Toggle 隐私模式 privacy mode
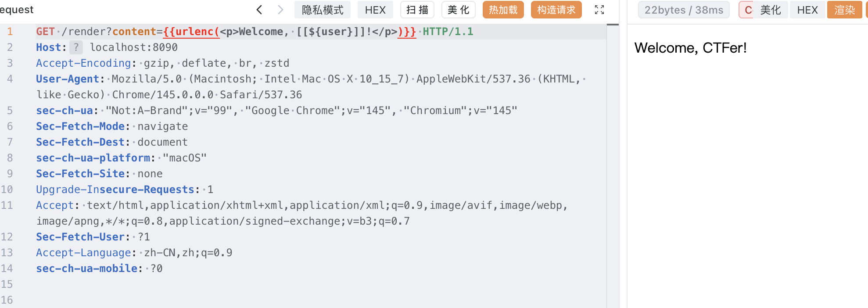The height and width of the screenshot is (308, 868). (x=323, y=10)
